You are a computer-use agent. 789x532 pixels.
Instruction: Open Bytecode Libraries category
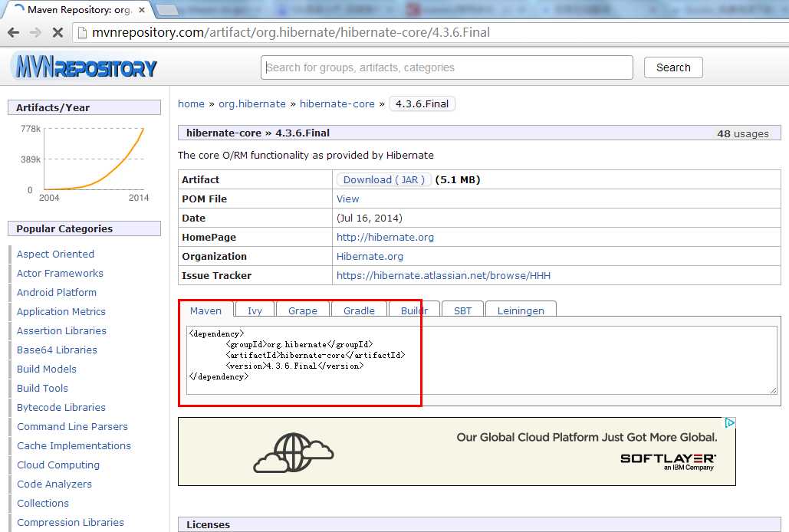pos(61,407)
